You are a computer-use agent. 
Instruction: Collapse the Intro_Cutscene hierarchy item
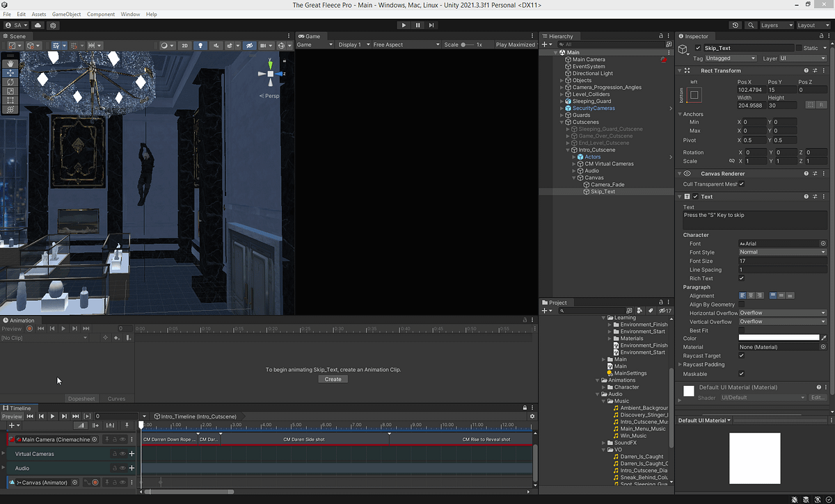click(568, 149)
